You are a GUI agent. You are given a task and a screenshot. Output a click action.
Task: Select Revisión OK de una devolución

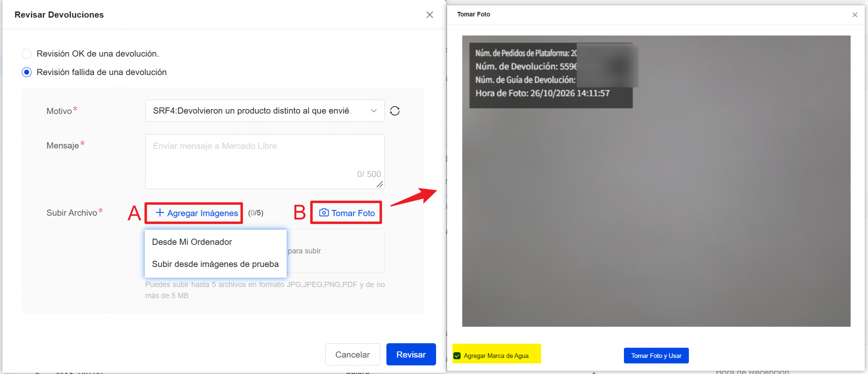27,54
